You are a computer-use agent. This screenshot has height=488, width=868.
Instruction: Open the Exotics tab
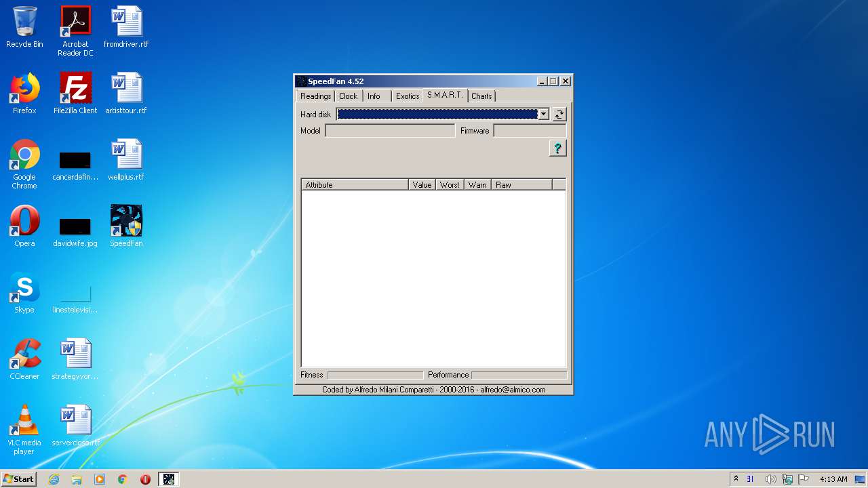pos(408,96)
